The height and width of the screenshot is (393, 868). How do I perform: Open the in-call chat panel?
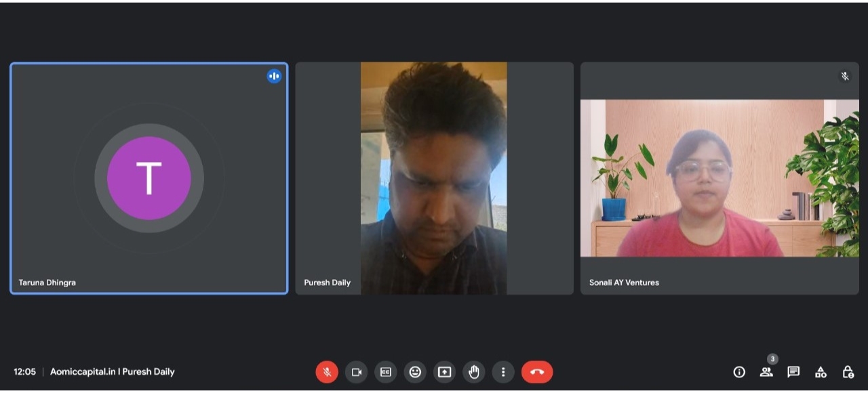click(793, 372)
